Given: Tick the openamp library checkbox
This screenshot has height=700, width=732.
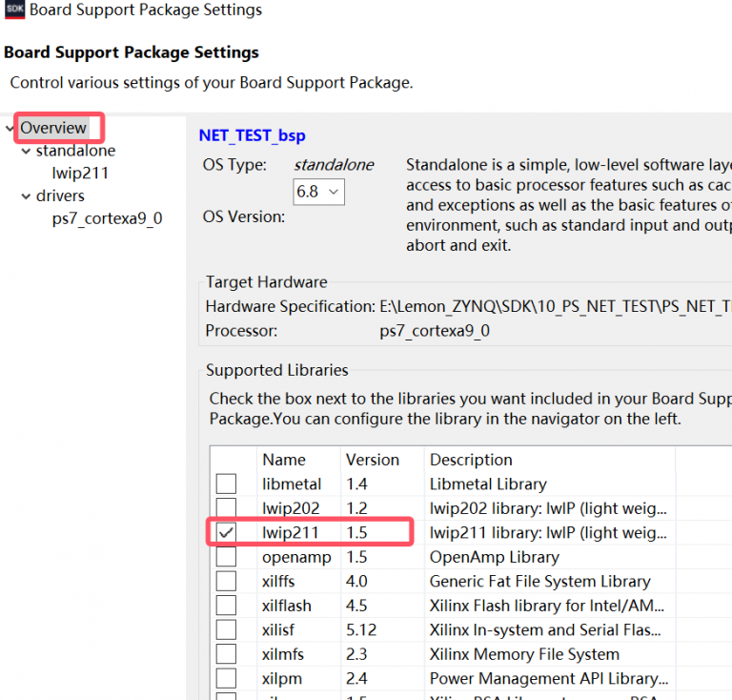Looking at the screenshot, I should point(226,557).
